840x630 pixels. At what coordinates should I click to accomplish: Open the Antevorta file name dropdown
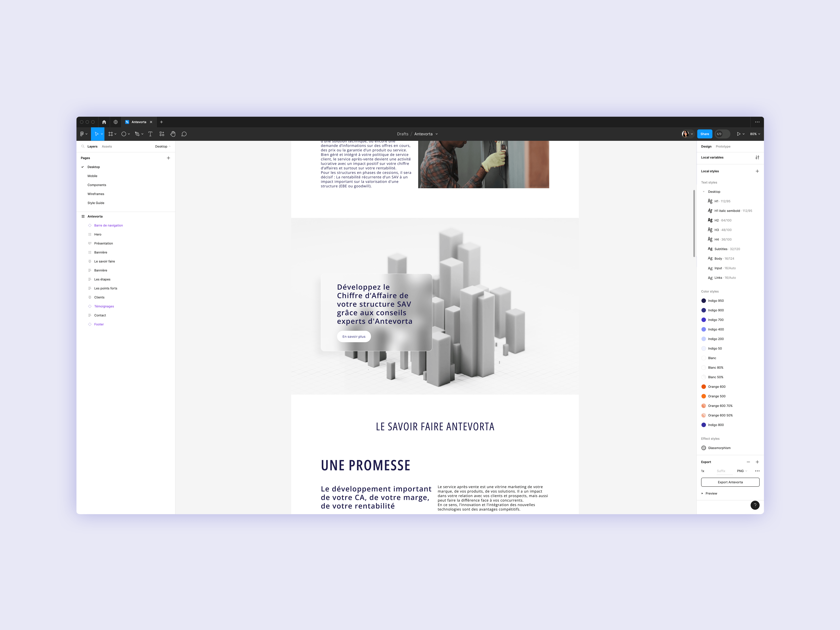click(437, 134)
